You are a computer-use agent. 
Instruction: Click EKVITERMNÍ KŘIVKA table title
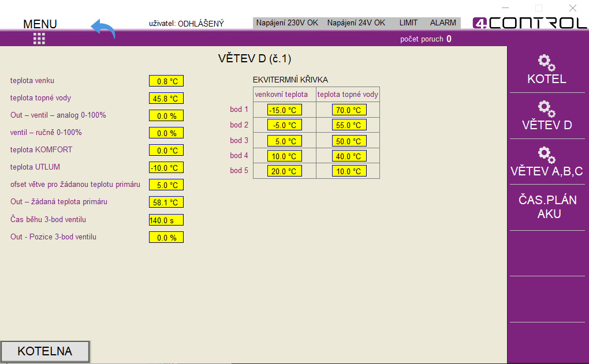click(x=290, y=80)
